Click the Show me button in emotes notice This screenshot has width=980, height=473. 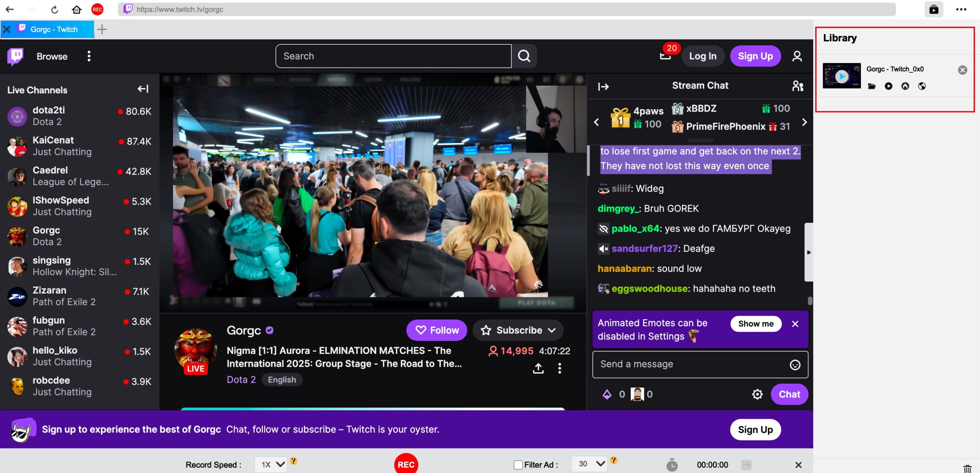click(756, 324)
